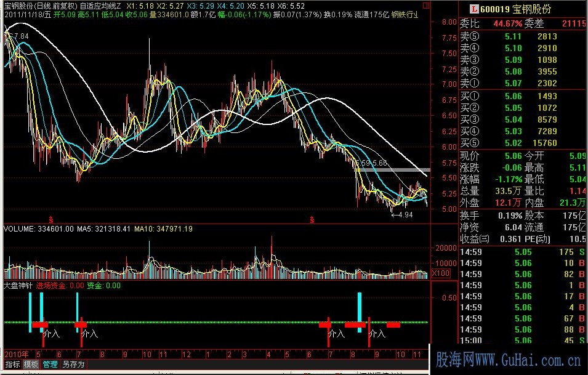Click the 0.50 indicator axis label
This screenshot has width=588, height=375.
point(449,298)
